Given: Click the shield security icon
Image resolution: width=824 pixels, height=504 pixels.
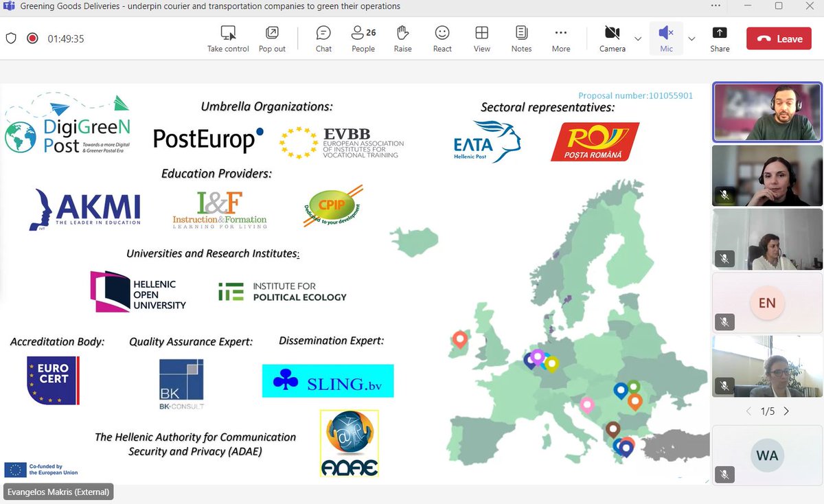Looking at the screenshot, I should 11,38.
